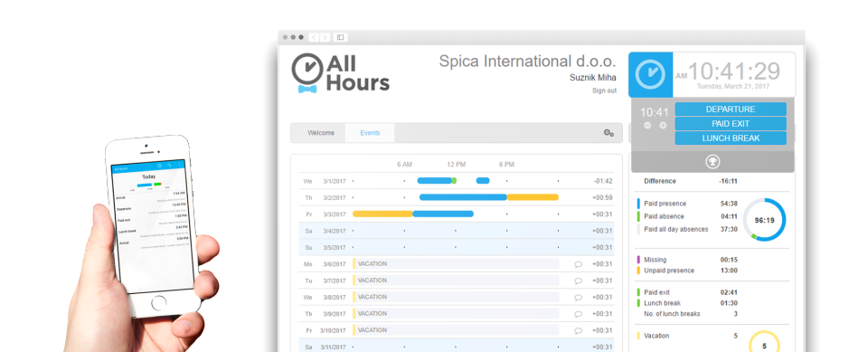868x352 pixels.
Task: Click the VACATION bar on 3/10/2017
Action: (x=456, y=330)
